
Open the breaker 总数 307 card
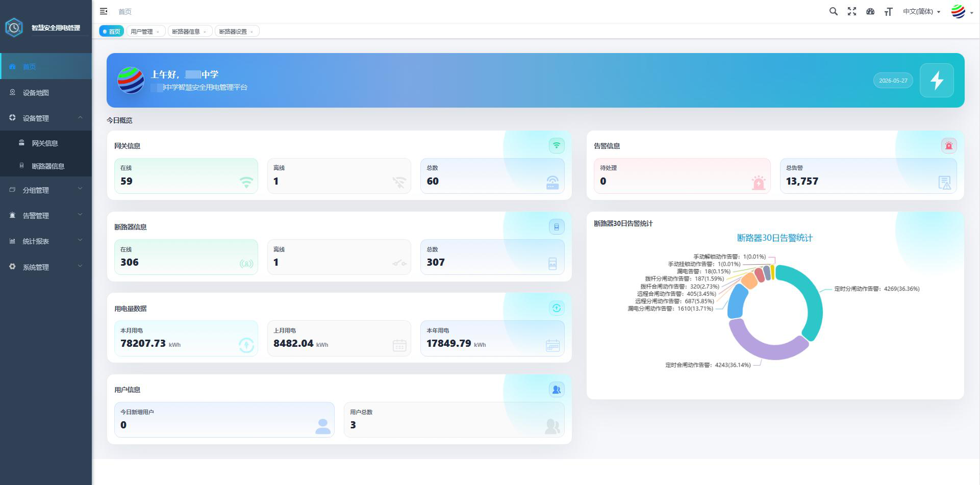pos(492,257)
